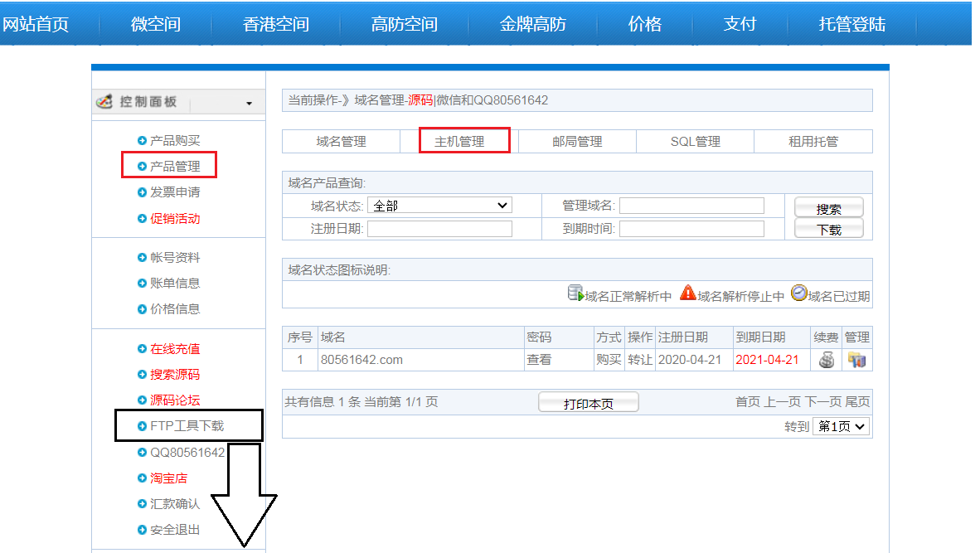Open the FTP工具下载 sidebar link
The image size is (980, 553).
coord(187,426)
